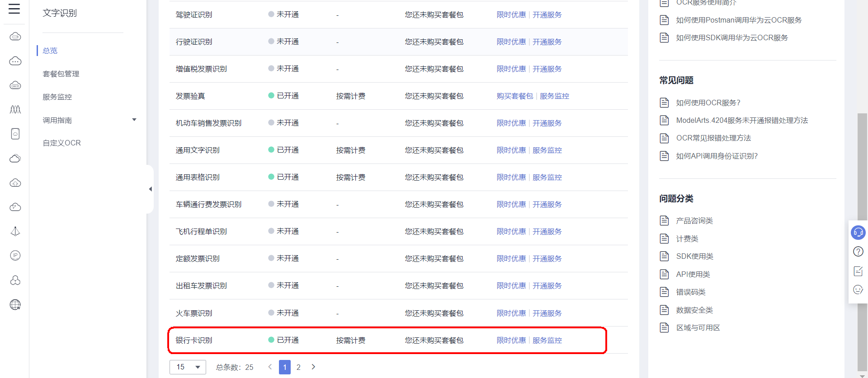868x378 pixels.
Task: Select page 2 in pagination
Action: (x=298, y=367)
